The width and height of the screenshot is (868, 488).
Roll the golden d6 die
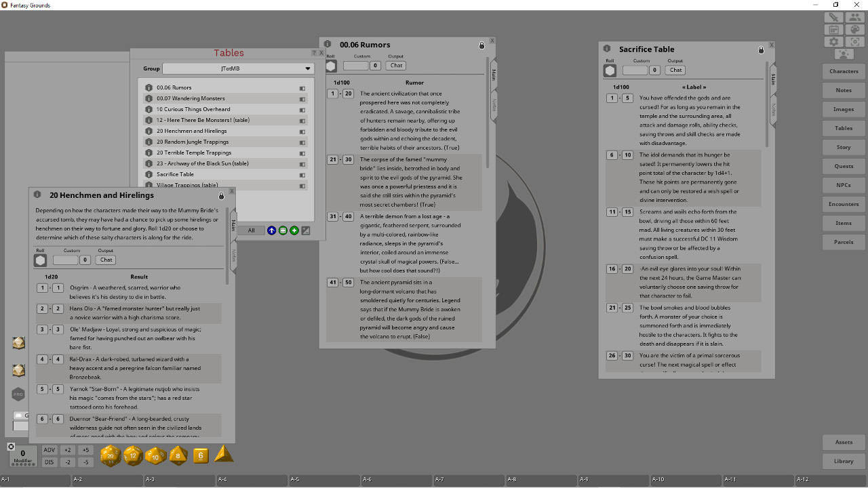coord(200,455)
